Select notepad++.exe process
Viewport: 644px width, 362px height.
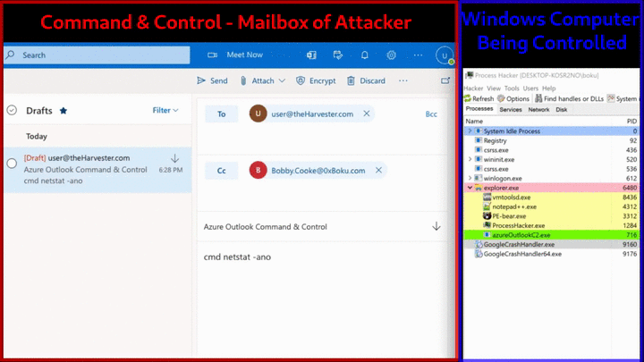pos(551,206)
